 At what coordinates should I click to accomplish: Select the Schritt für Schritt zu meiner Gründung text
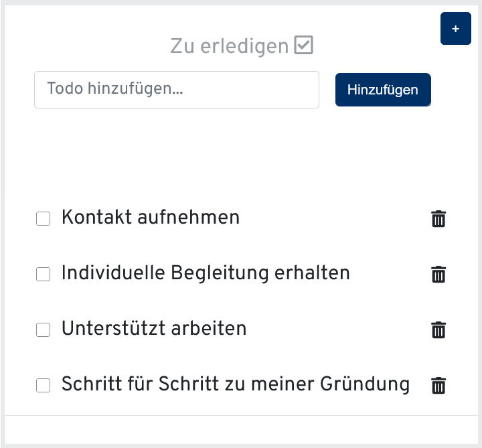(236, 384)
